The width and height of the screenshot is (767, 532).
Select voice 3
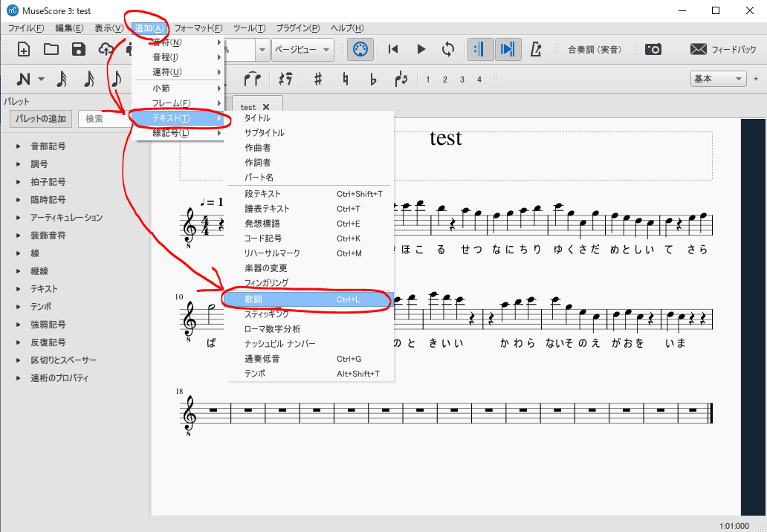tap(462, 80)
